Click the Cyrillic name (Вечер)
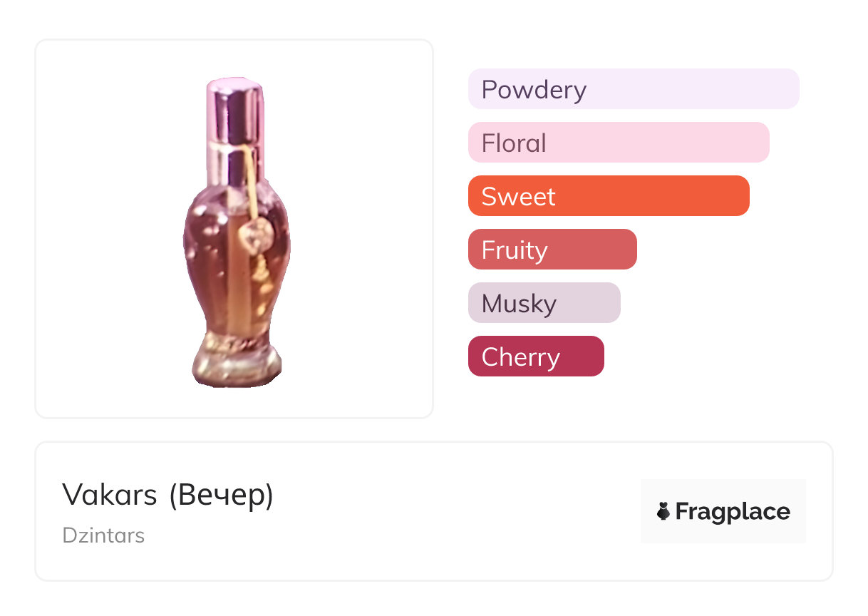The width and height of the screenshot is (868, 616). [x=222, y=495]
